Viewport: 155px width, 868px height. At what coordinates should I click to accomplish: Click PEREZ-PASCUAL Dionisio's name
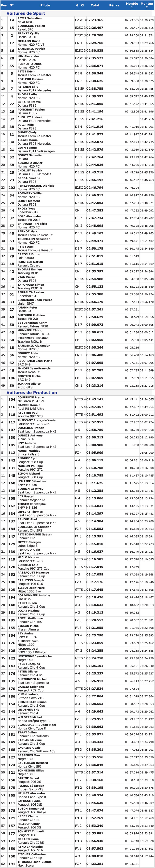click(36, 186)
